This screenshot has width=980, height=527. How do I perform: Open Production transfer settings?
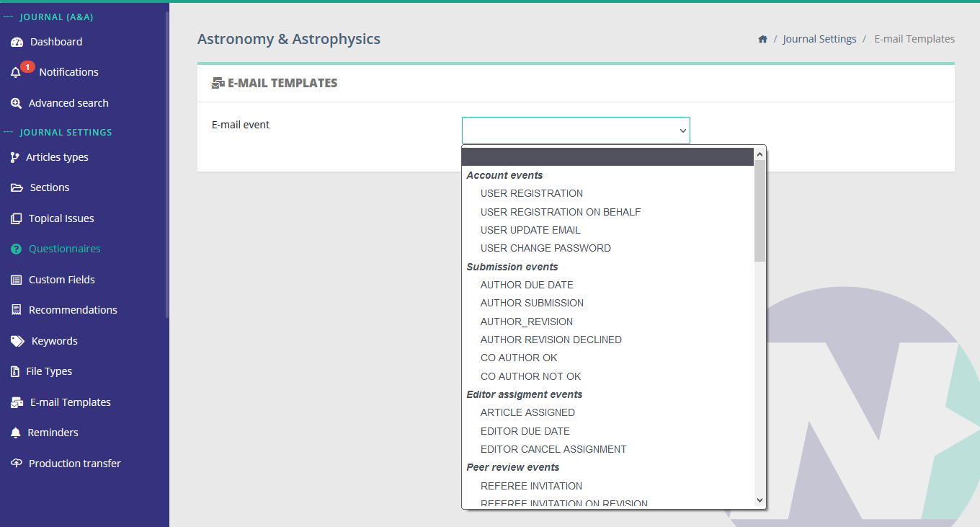(75, 464)
